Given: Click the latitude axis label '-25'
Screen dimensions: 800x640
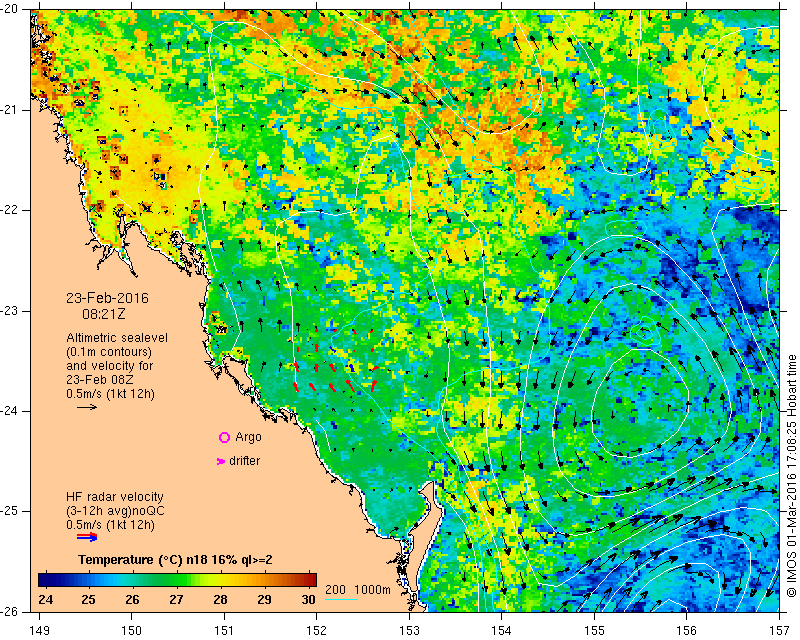Looking at the screenshot, I should coord(9,511).
